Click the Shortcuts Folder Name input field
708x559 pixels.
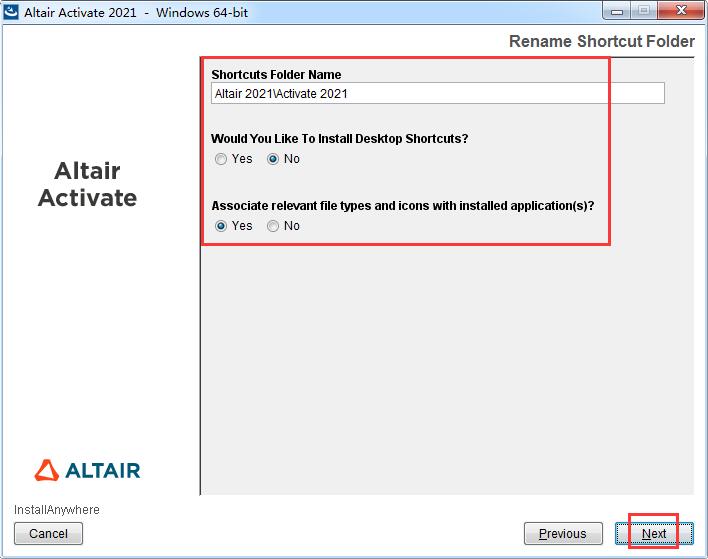click(x=438, y=93)
